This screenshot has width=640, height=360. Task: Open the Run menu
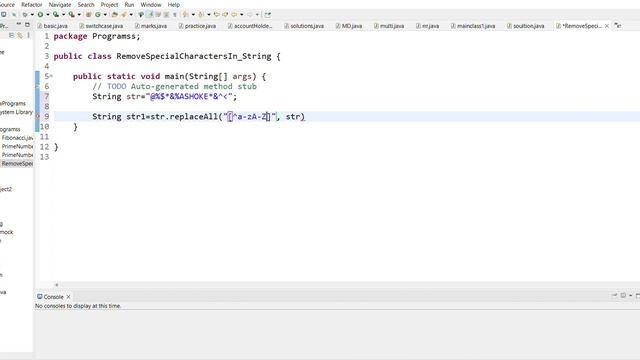[129, 4]
